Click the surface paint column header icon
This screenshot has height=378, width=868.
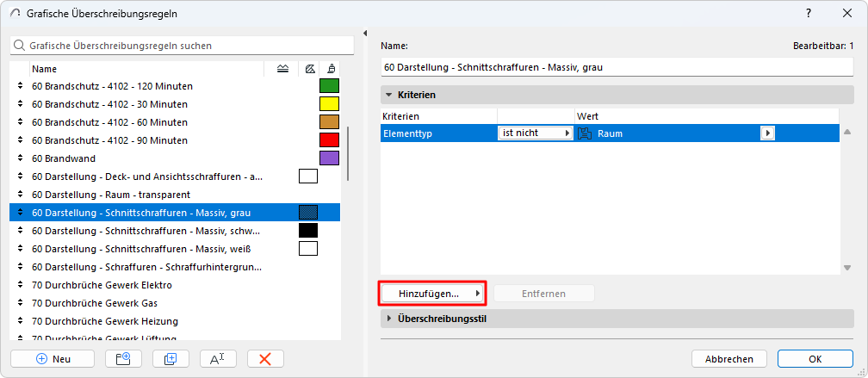[331, 69]
